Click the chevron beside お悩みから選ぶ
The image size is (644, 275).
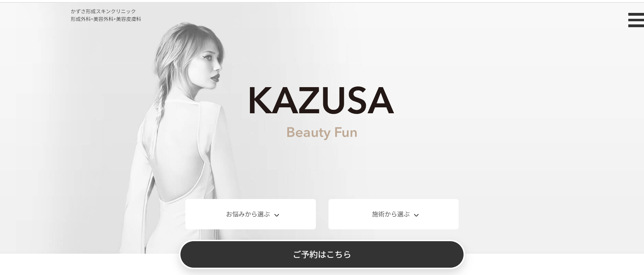tap(277, 215)
